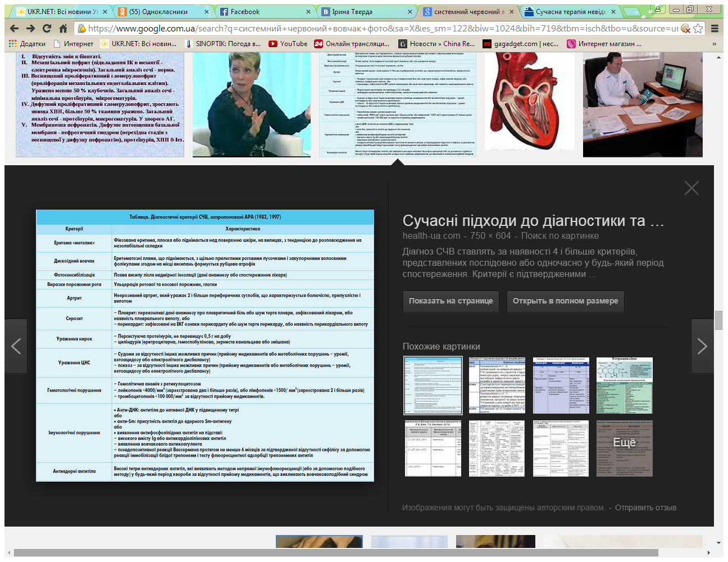Go forward in browser history

(x=31, y=28)
